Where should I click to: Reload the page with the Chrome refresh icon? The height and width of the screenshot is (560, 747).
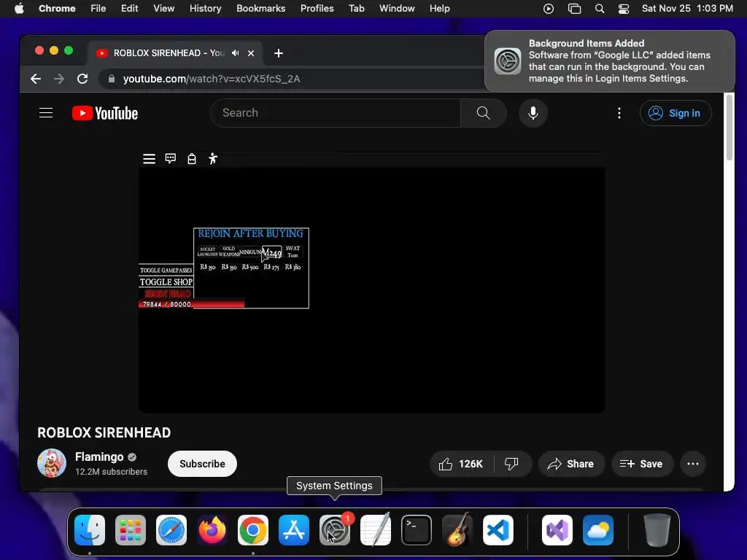82,79
